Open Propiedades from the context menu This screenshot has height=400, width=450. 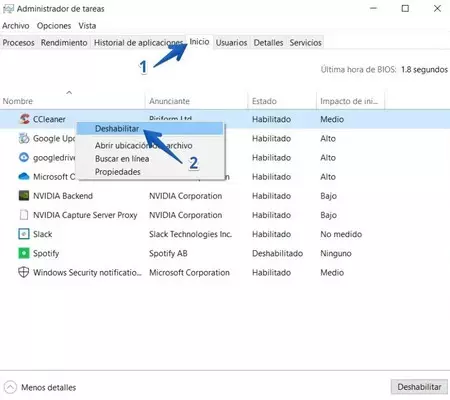click(150, 172)
